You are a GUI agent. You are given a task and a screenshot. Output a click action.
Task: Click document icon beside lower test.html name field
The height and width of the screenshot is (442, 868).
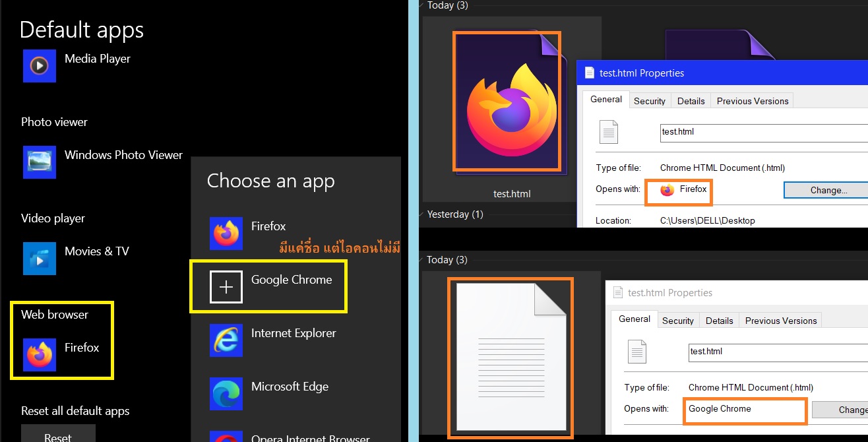(637, 352)
